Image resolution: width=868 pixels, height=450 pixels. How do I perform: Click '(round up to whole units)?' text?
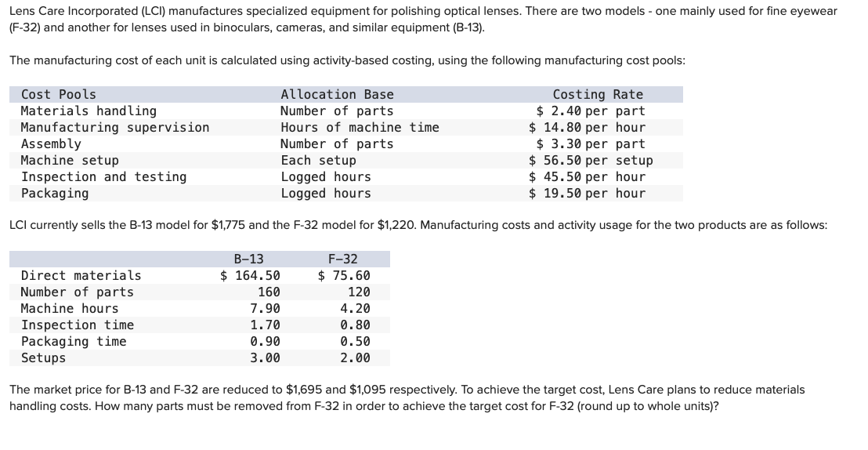tap(648, 406)
